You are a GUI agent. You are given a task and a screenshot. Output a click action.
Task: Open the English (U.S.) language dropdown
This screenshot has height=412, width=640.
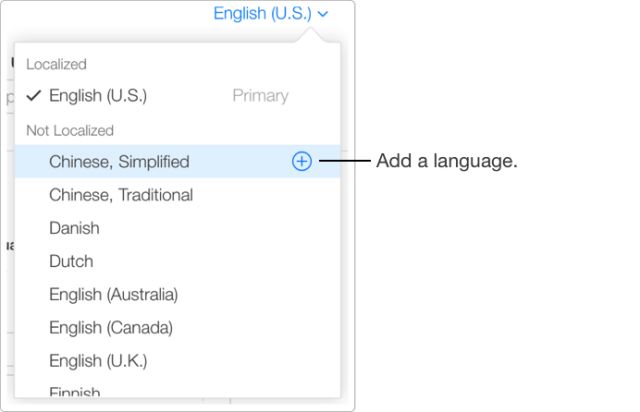coord(271,14)
